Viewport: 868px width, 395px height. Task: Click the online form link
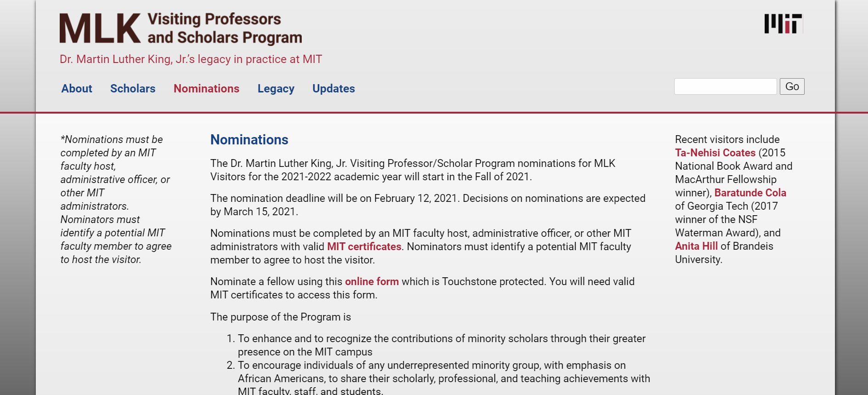(372, 281)
